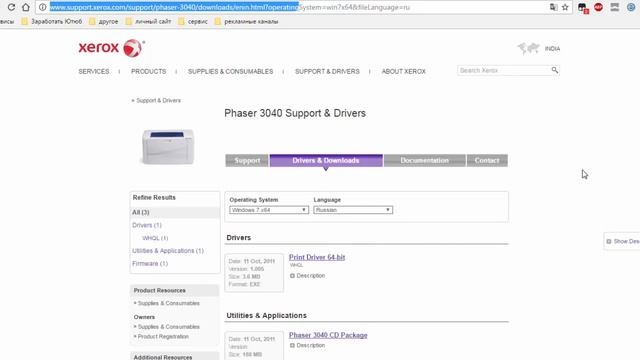Filter results by Drivers (1)

[x=147, y=225]
